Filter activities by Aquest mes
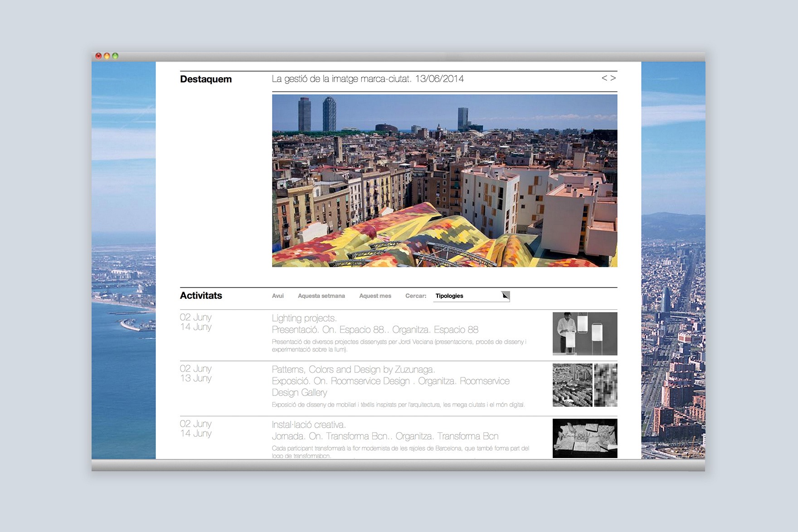The image size is (798, 532). (x=375, y=296)
